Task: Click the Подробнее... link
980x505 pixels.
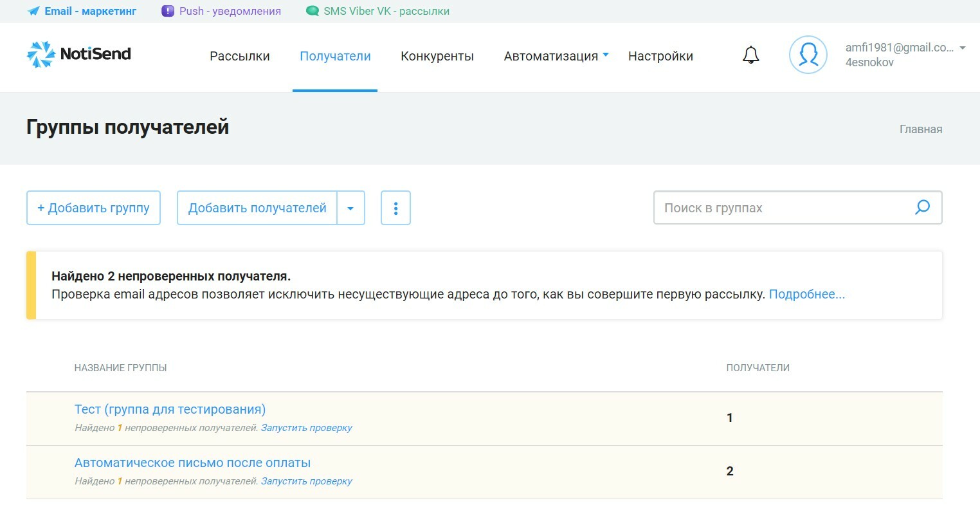Action: (807, 294)
